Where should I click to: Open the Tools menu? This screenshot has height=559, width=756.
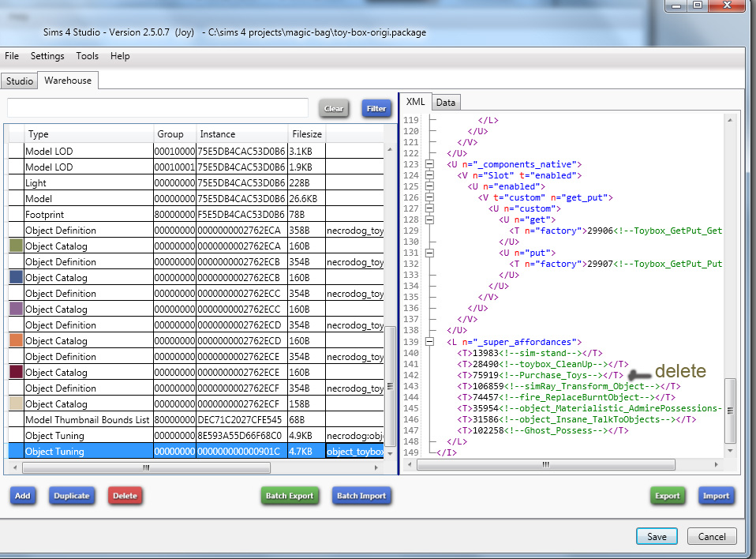[88, 56]
